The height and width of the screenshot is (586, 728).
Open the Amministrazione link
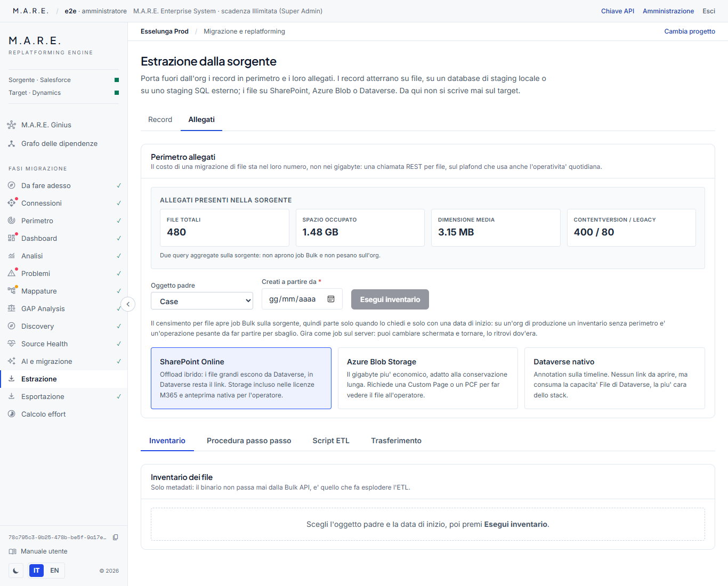[668, 11]
